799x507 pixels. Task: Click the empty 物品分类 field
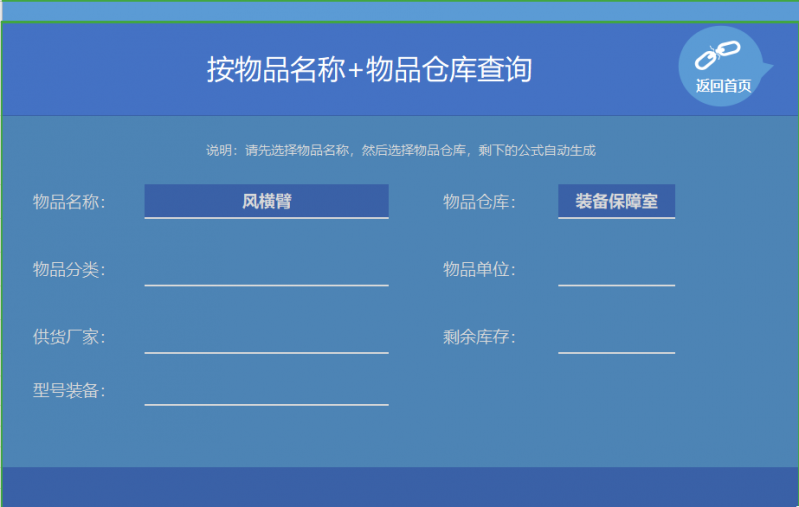click(266, 270)
